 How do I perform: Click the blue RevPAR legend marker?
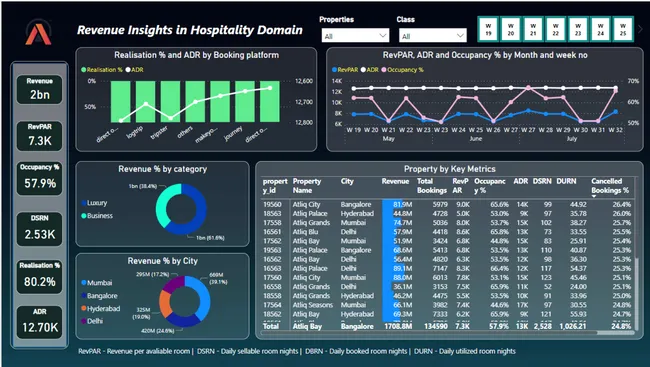(x=335, y=70)
